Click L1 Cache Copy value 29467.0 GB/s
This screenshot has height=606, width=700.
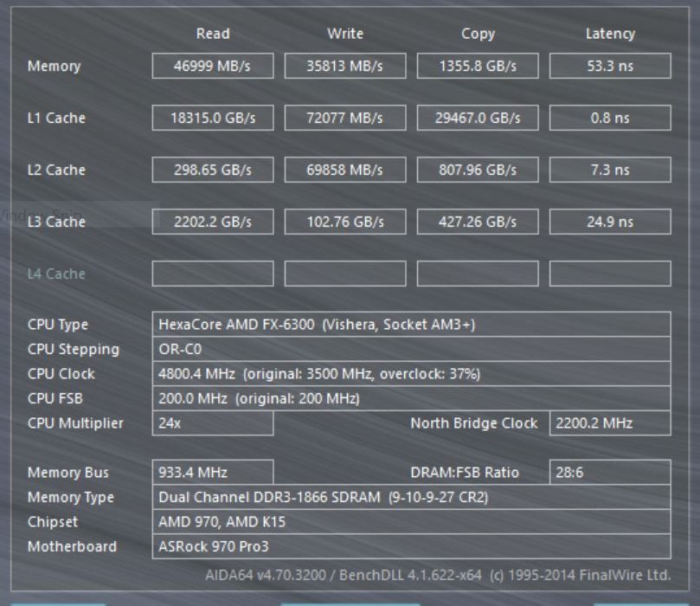(478, 118)
